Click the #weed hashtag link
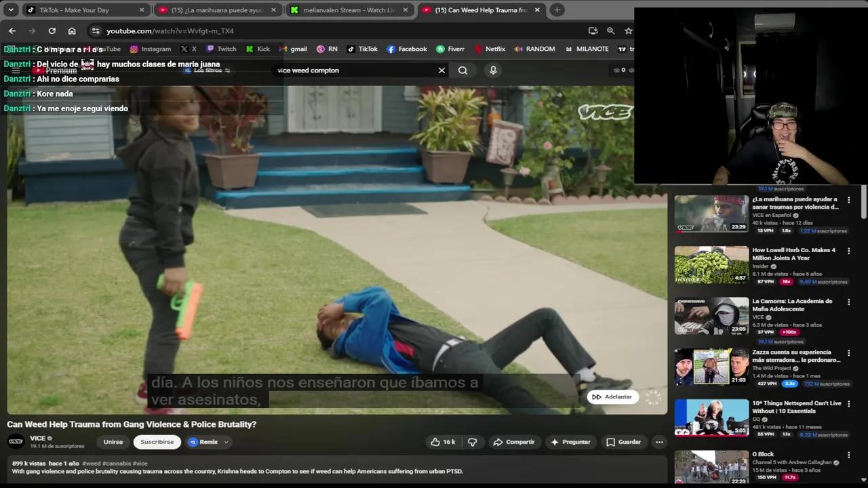This screenshot has height=488, width=868. pyautogui.click(x=91, y=464)
